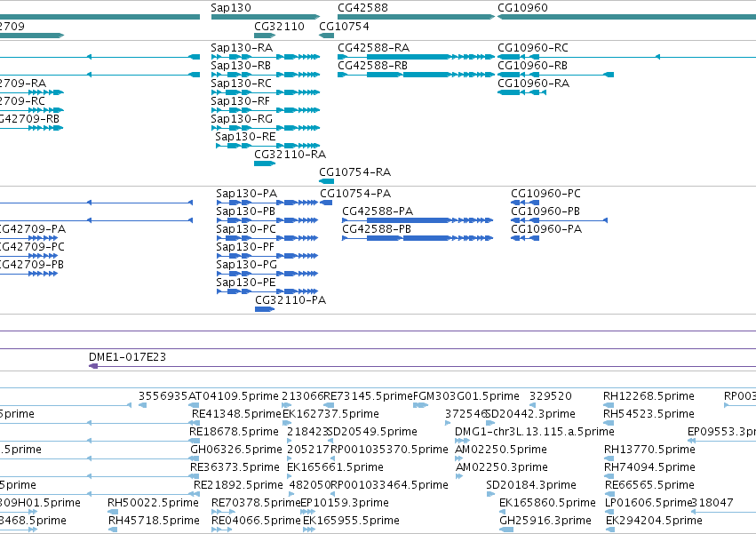
Task: Click the CG32110-PA protein label
Action: coord(290,300)
